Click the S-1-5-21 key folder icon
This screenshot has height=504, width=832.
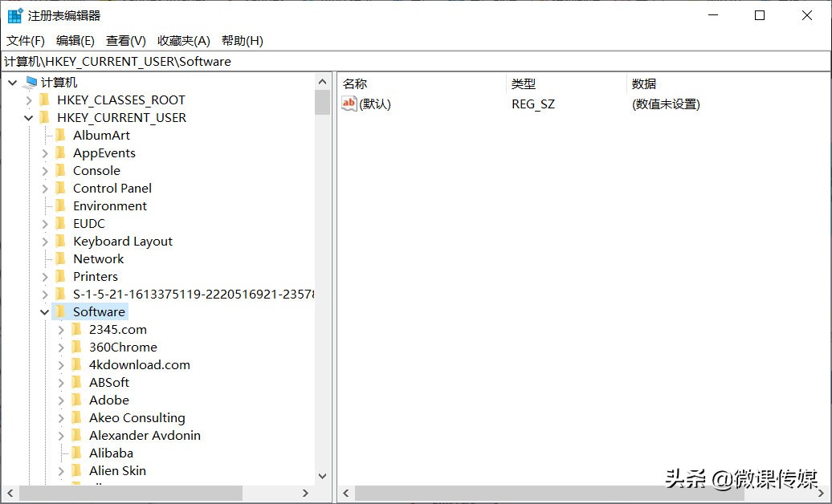click(61, 294)
